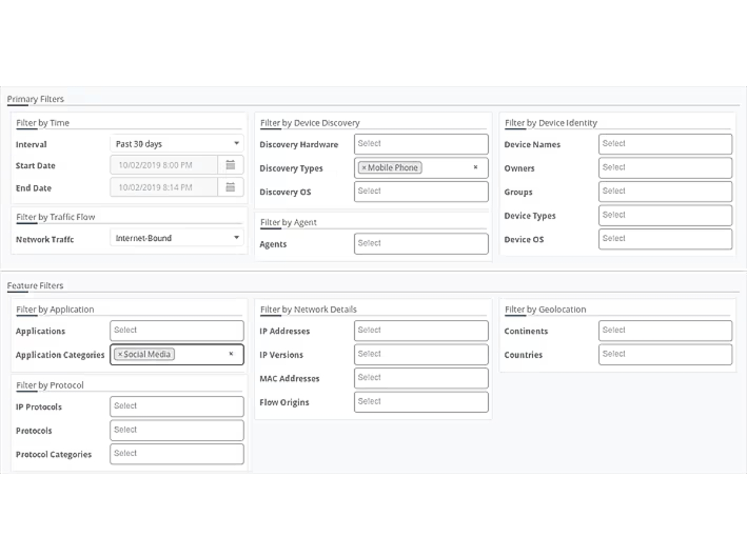Click the Filter by Traffic Flow heading
747x560 pixels.
(x=55, y=217)
